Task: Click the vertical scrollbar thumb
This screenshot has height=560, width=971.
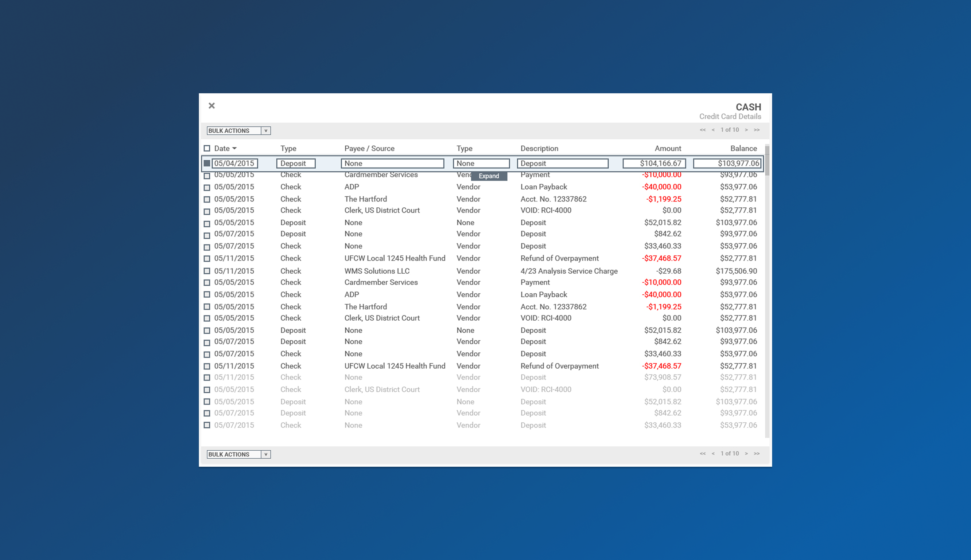Action: tap(767, 161)
